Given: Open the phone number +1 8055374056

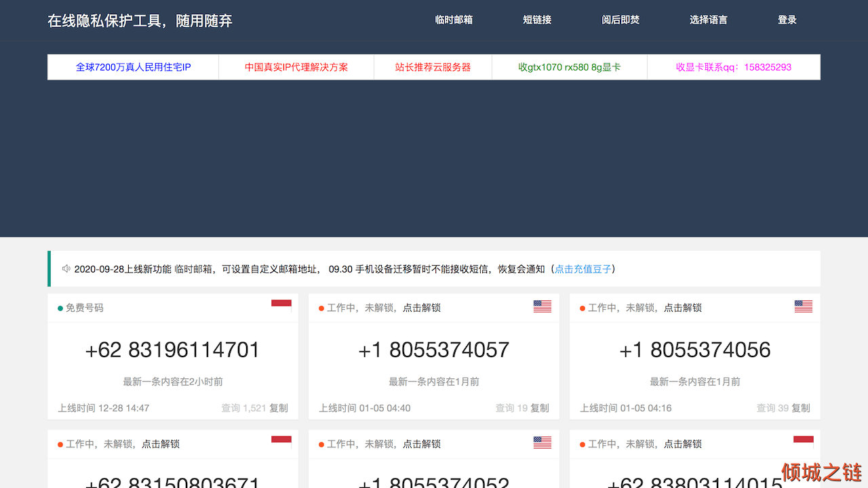Looking at the screenshot, I should coord(695,350).
